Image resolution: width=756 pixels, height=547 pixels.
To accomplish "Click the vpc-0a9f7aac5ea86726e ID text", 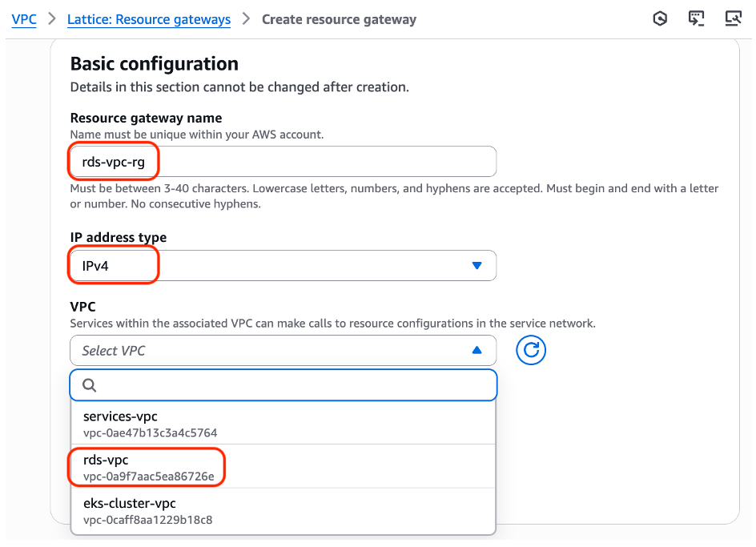I will pyautogui.click(x=148, y=476).
